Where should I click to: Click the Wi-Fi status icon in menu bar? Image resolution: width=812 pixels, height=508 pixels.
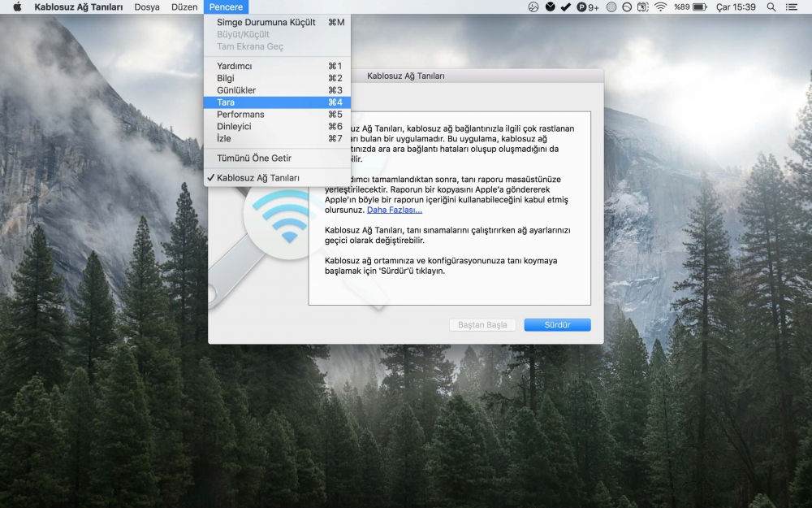click(x=659, y=7)
